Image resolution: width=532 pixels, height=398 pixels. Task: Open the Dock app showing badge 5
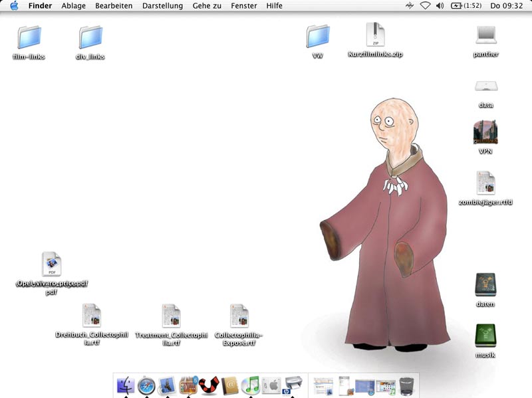pyautogui.click(x=188, y=385)
